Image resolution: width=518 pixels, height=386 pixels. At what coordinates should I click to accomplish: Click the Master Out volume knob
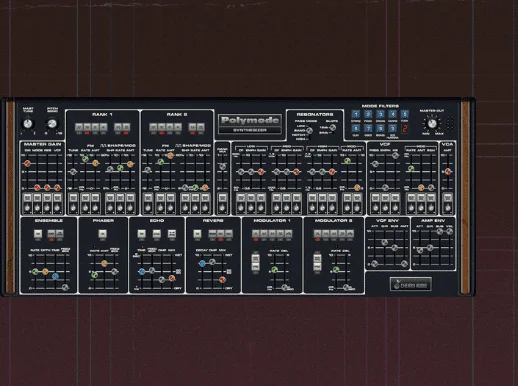tap(432, 124)
